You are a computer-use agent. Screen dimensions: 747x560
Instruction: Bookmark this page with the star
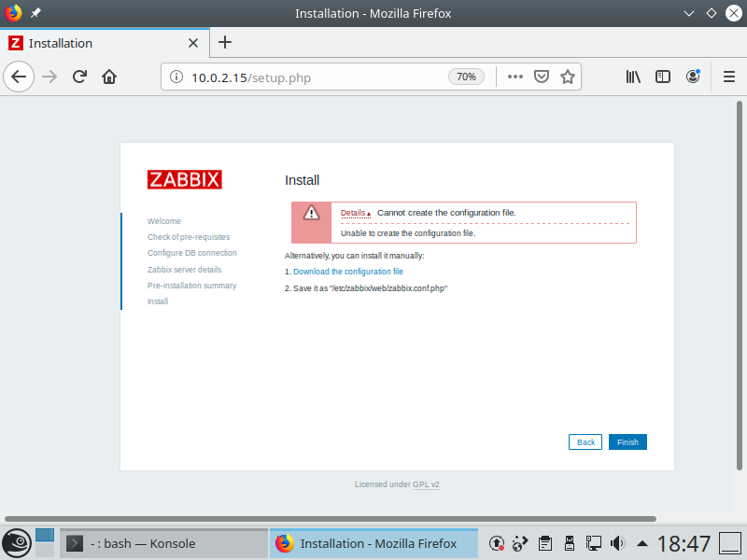click(568, 77)
